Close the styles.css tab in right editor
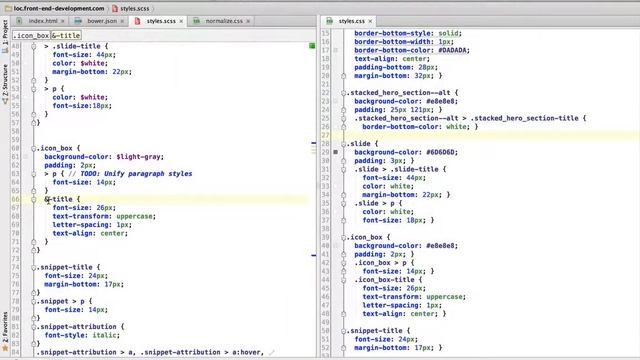640x360 pixels. click(370, 21)
